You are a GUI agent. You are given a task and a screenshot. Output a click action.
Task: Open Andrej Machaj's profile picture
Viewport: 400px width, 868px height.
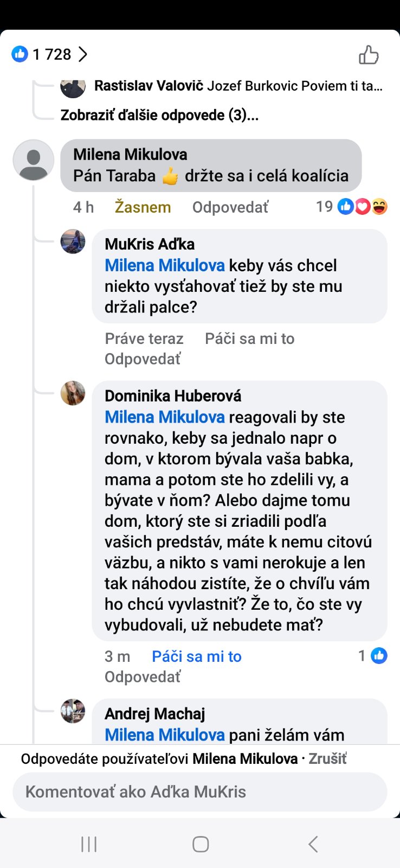point(73,711)
